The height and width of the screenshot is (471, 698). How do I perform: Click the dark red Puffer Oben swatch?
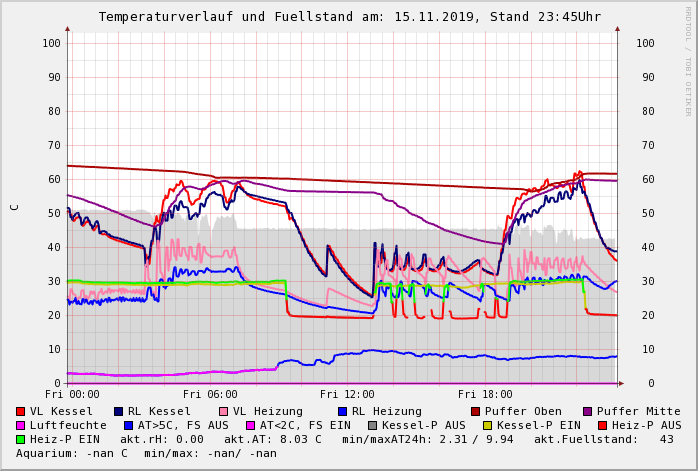point(476,411)
